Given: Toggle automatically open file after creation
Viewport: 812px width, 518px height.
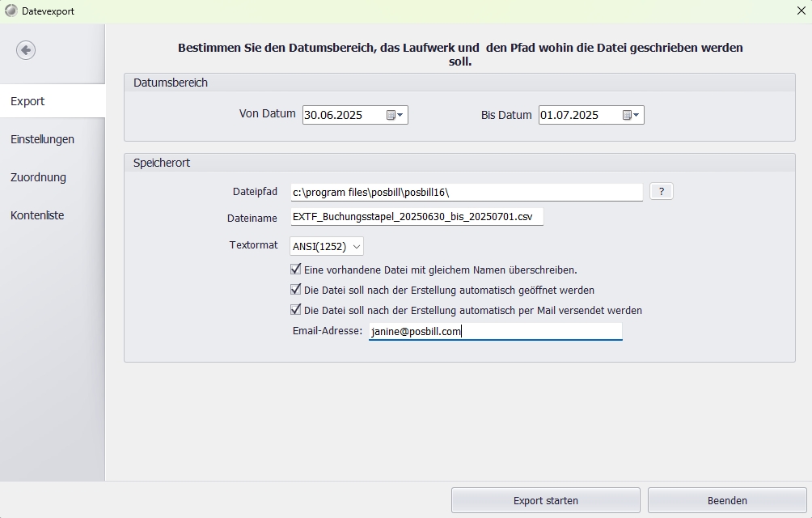Looking at the screenshot, I should click(296, 290).
